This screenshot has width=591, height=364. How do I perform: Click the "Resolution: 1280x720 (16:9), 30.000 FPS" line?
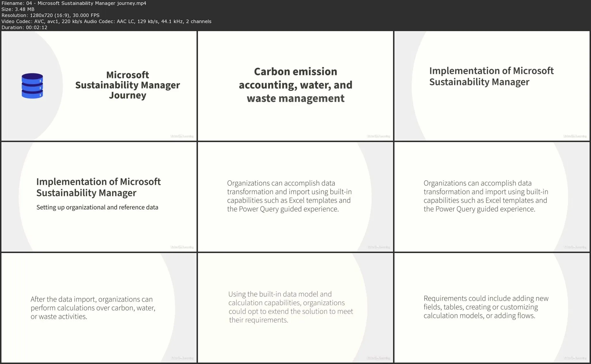[51, 15]
